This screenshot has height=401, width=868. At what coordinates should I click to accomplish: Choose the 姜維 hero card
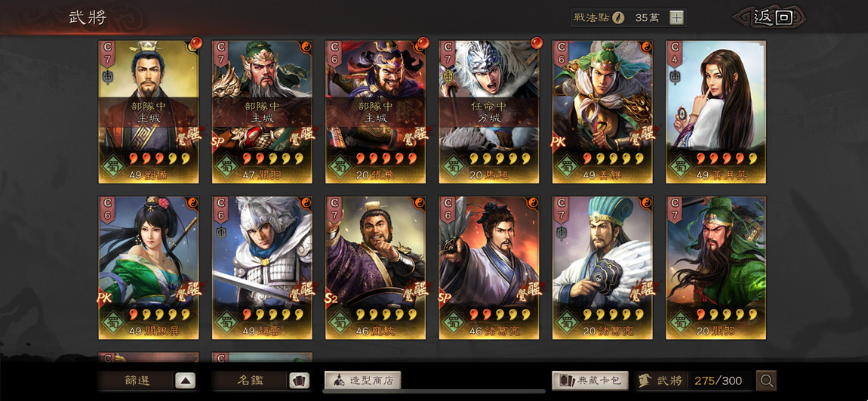602,111
